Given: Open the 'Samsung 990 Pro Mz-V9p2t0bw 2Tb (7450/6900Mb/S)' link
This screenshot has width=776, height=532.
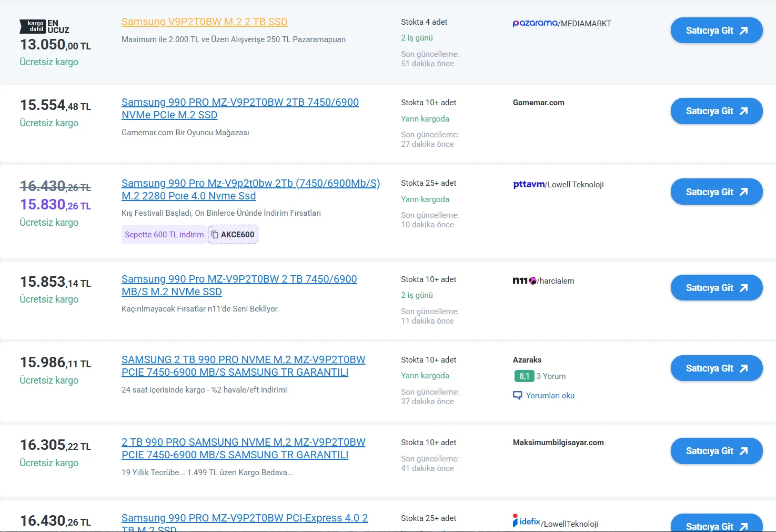Looking at the screenshot, I should (x=251, y=189).
